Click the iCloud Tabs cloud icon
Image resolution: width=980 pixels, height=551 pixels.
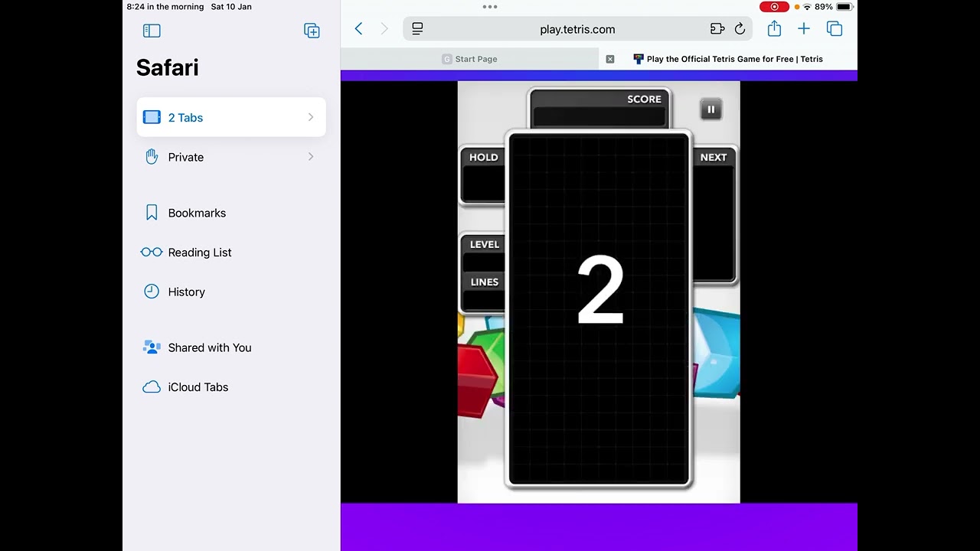pos(152,387)
